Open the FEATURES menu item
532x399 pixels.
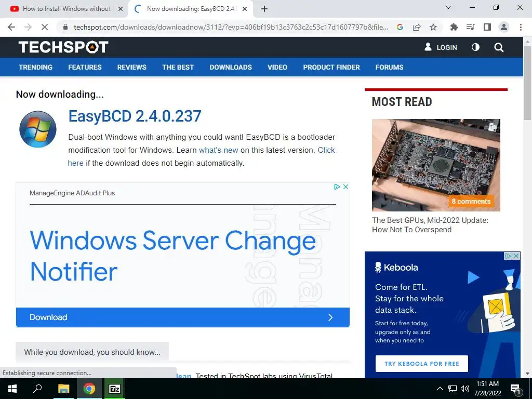coord(85,67)
